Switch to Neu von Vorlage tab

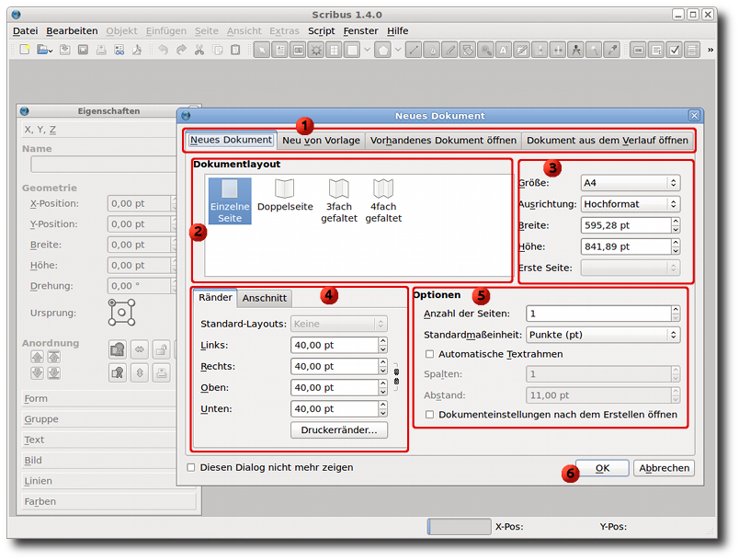click(x=321, y=141)
